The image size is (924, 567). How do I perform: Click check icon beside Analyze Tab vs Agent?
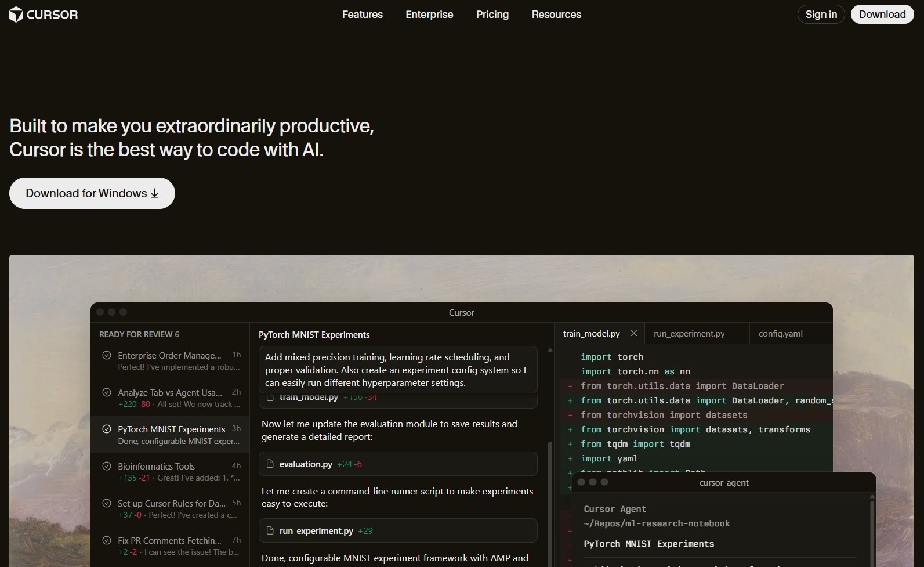tap(107, 392)
